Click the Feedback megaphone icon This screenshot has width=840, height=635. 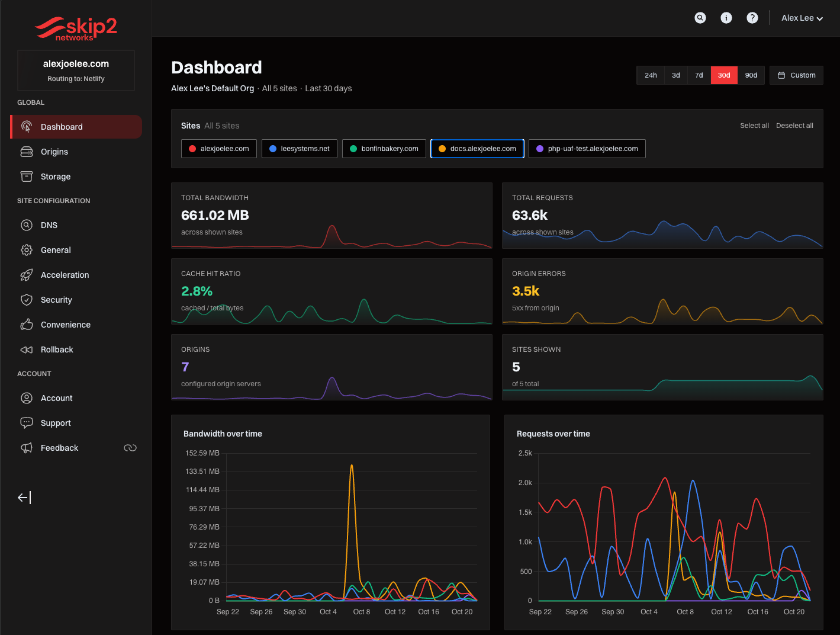click(27, 448)
